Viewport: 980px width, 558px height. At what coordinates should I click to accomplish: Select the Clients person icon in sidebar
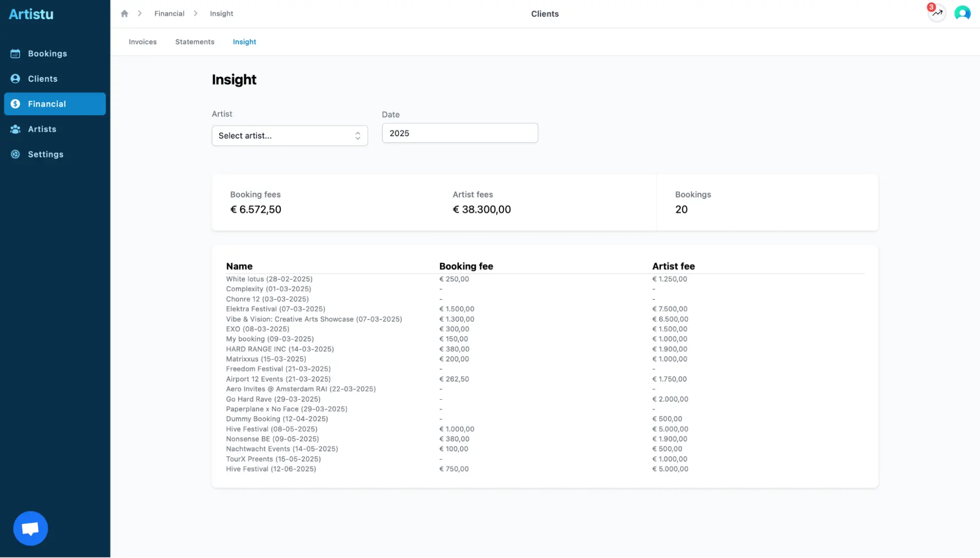click(x=15, y=78)
